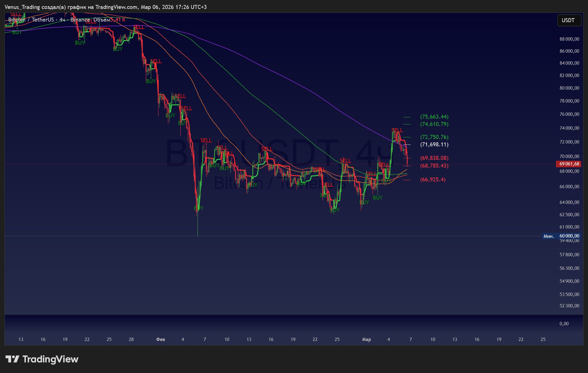Click the Мар month label on time axis

point(366,339)
